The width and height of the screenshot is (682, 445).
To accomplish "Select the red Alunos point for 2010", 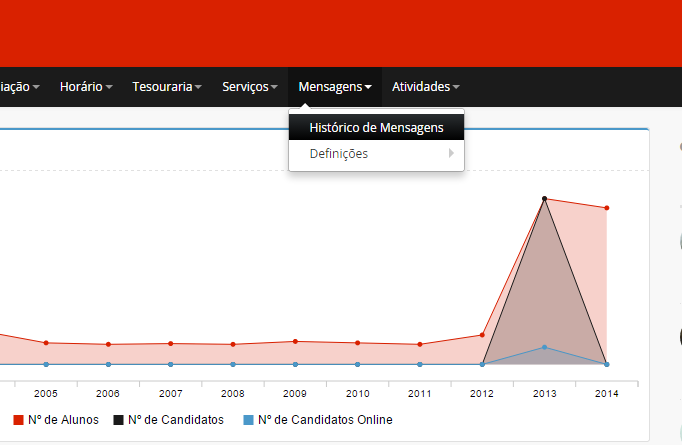I will 358,343.
